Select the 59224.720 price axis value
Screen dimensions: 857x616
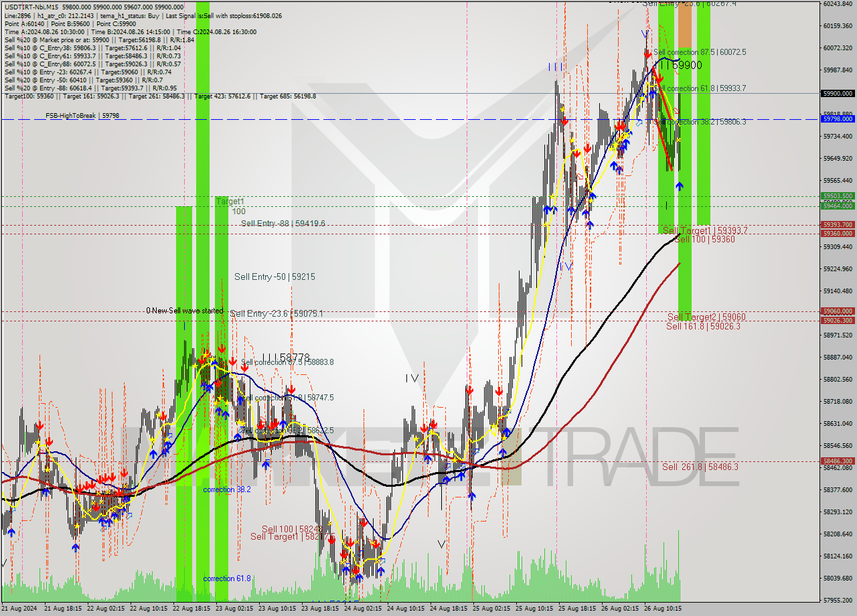pyautogui.click(x=838, y=268)
